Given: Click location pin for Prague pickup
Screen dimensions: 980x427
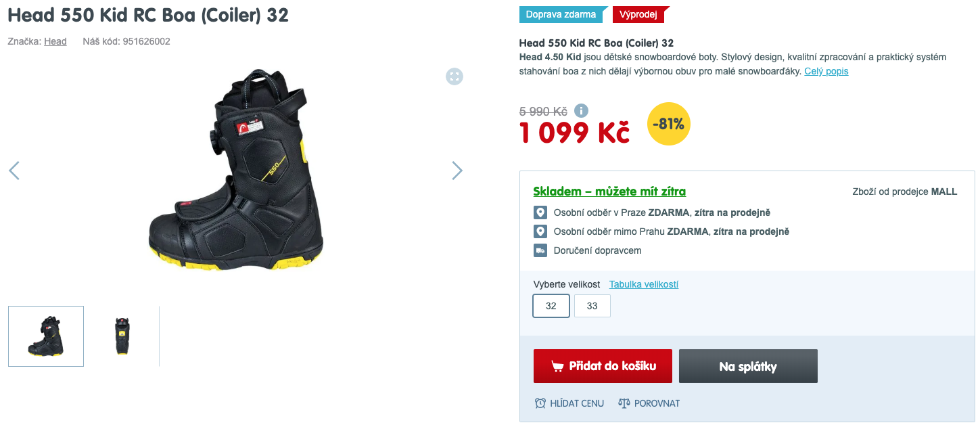Looking at the screenshot, I should 540,212.
